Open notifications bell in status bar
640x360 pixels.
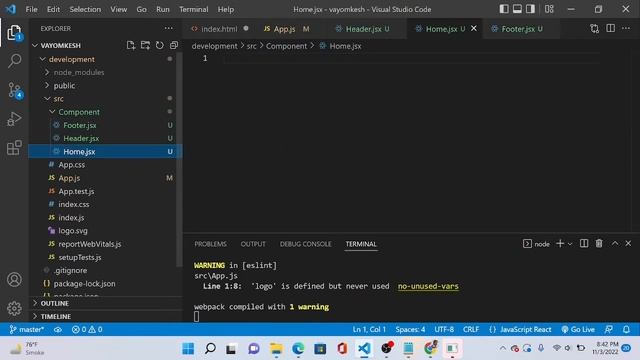pyautogui.click(x=627, y=329)
